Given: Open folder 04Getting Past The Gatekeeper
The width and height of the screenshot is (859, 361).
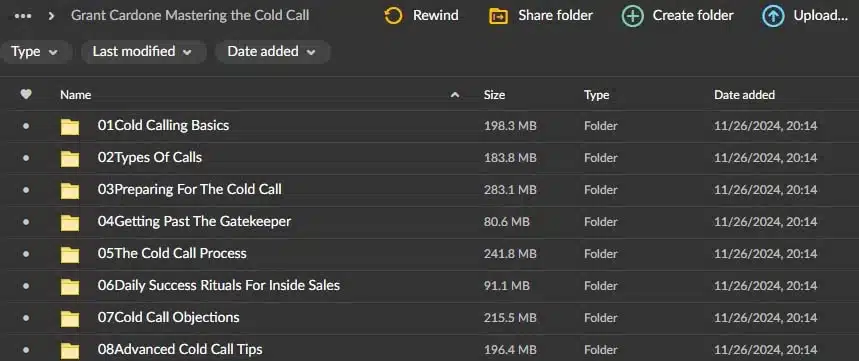Looking at the screenshot, I should tap(194, 221).
